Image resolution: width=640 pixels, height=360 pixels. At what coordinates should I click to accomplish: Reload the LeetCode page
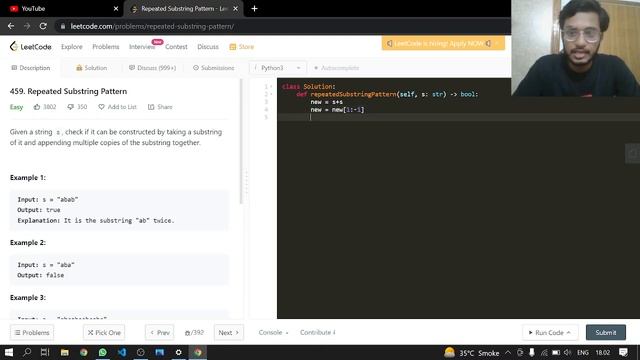click(43, 26)
